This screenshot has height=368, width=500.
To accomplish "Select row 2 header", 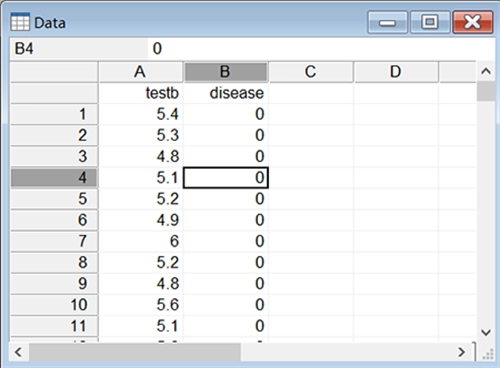I will click(x=54, y=135).
